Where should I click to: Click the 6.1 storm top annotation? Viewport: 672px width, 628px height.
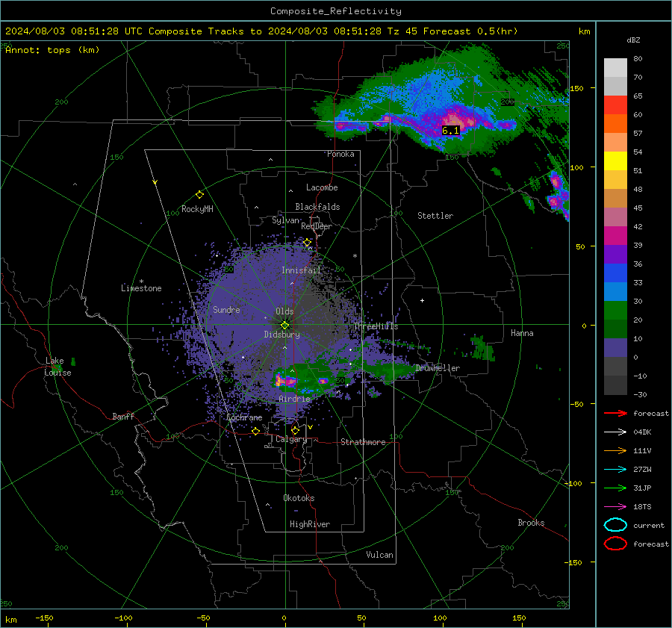(x=450, y=131)
